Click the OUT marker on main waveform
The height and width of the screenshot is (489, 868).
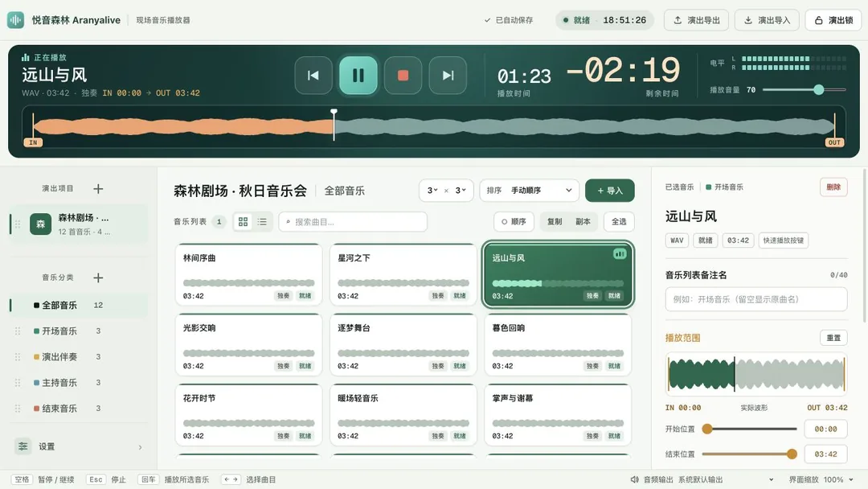click(834, 142)
